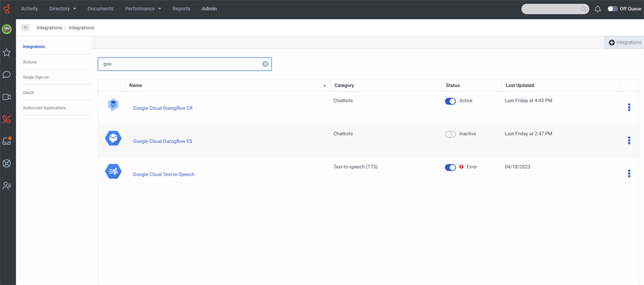Click the red phone calls sidebar icon
The height and width of the screenshot is (285, 644).
click(7, 119)
